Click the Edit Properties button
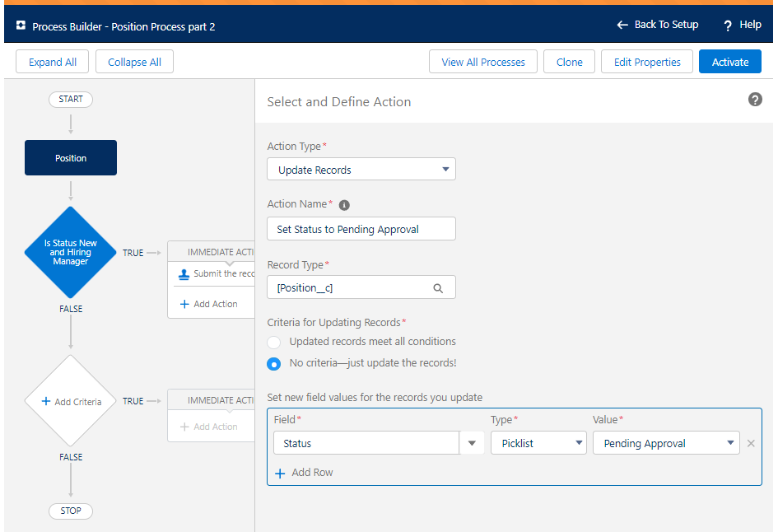Image resolution: width=778 pixels, height=532 pixels. [646, 62]
